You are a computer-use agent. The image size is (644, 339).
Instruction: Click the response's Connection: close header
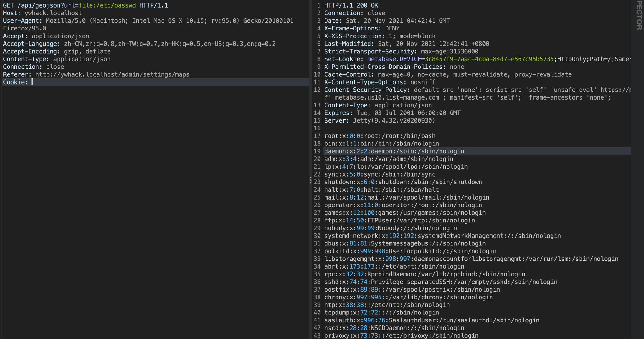[355, 13]
